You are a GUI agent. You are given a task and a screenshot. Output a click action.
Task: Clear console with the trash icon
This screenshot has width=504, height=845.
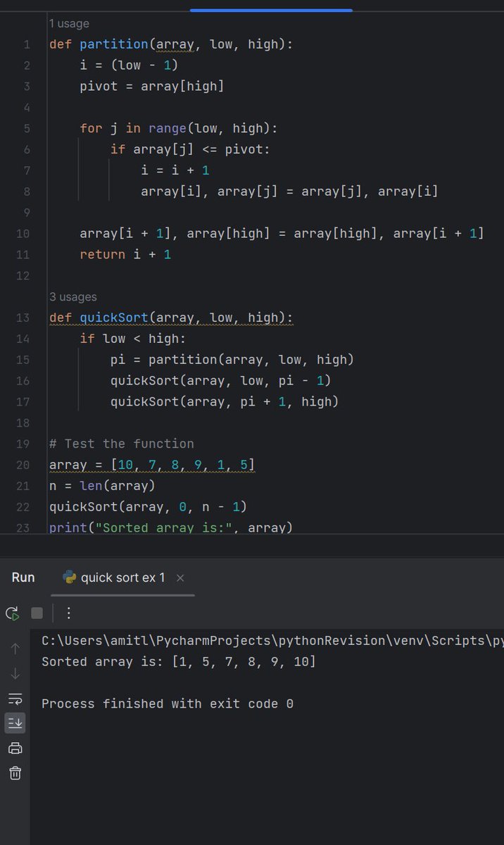(x=15, y=773)
